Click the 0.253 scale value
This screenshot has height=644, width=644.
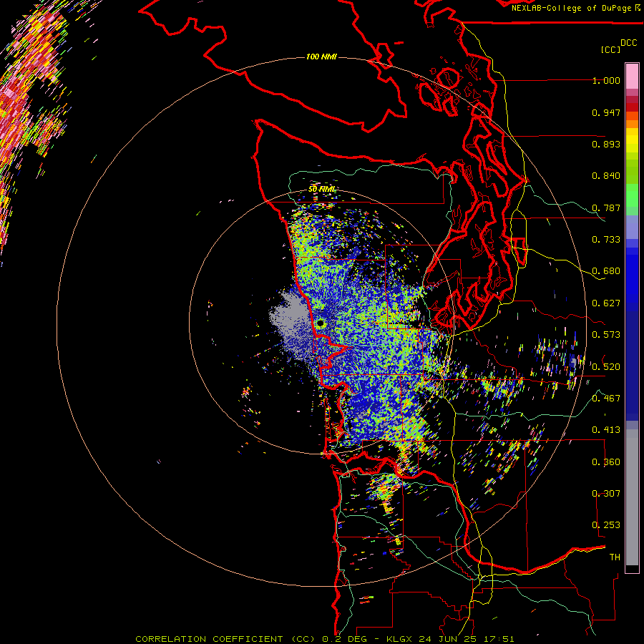(x=606, y=525)
